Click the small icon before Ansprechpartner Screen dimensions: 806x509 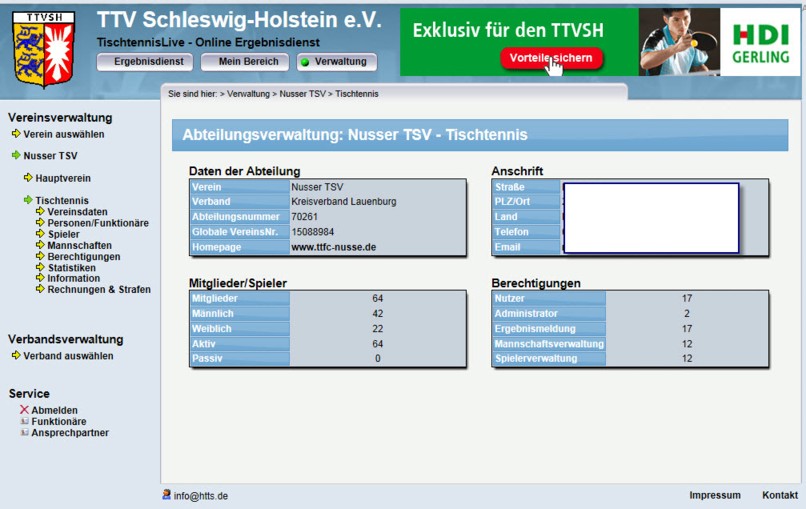coord(24,433)
